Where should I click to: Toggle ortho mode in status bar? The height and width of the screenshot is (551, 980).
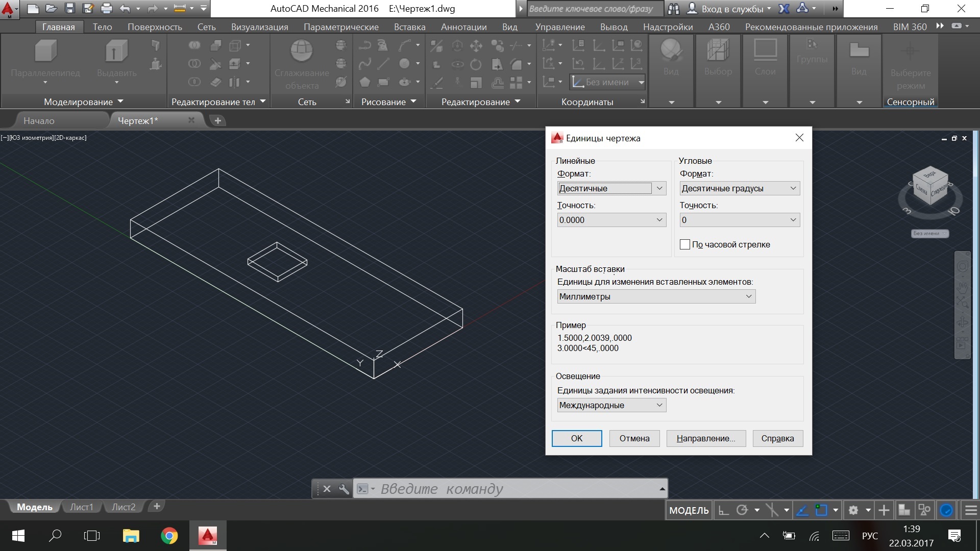(723, 510)
